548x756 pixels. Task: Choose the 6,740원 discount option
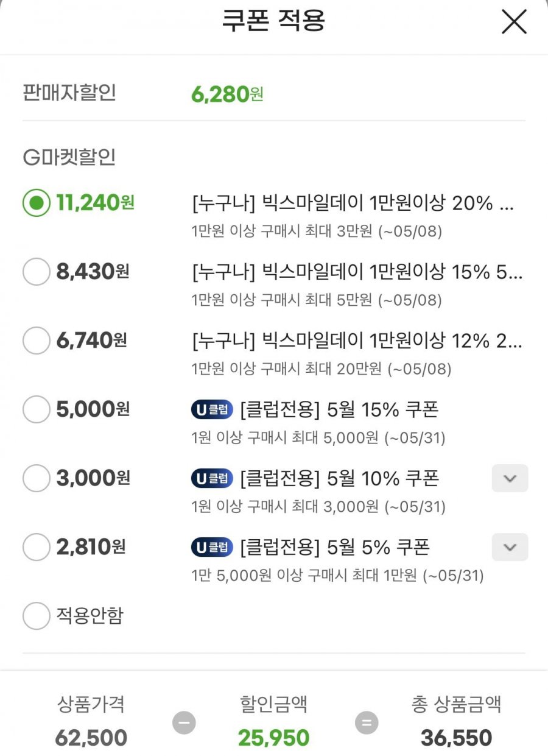(36, 340)
